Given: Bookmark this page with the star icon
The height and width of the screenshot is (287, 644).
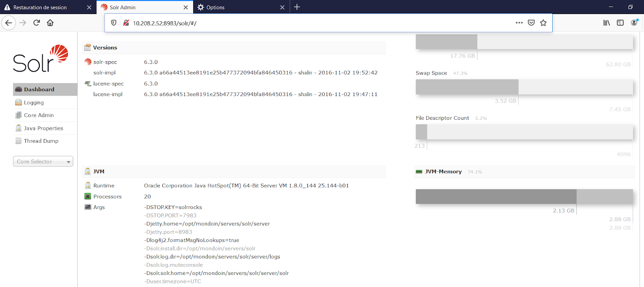Looking at the screenshot, I should click(x=543, y=23).
